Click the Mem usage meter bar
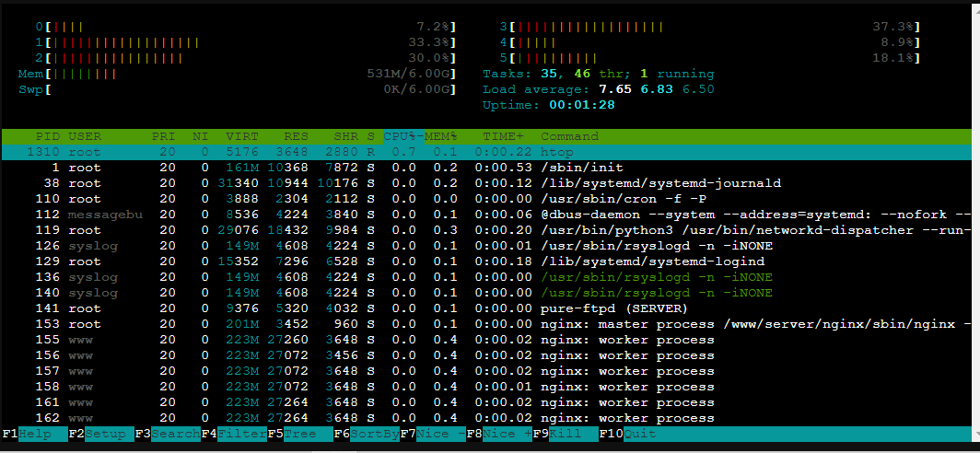980x453 pixels. tap(238, 74)
